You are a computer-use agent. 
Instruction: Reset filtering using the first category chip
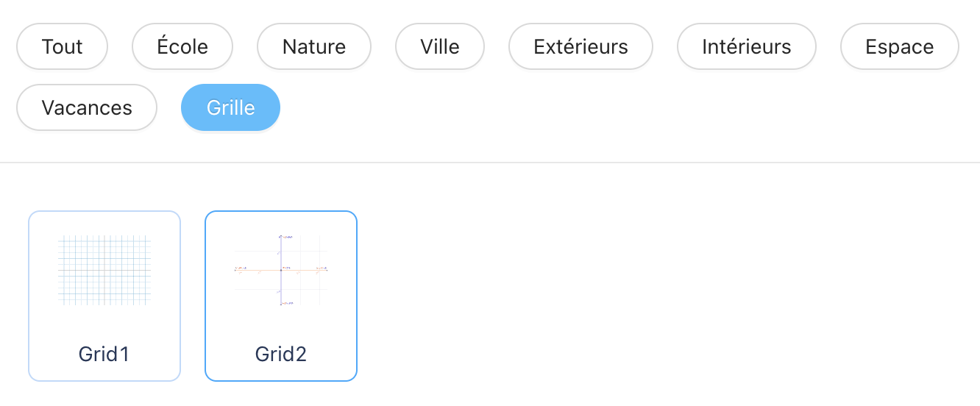(x=63, y=46)
